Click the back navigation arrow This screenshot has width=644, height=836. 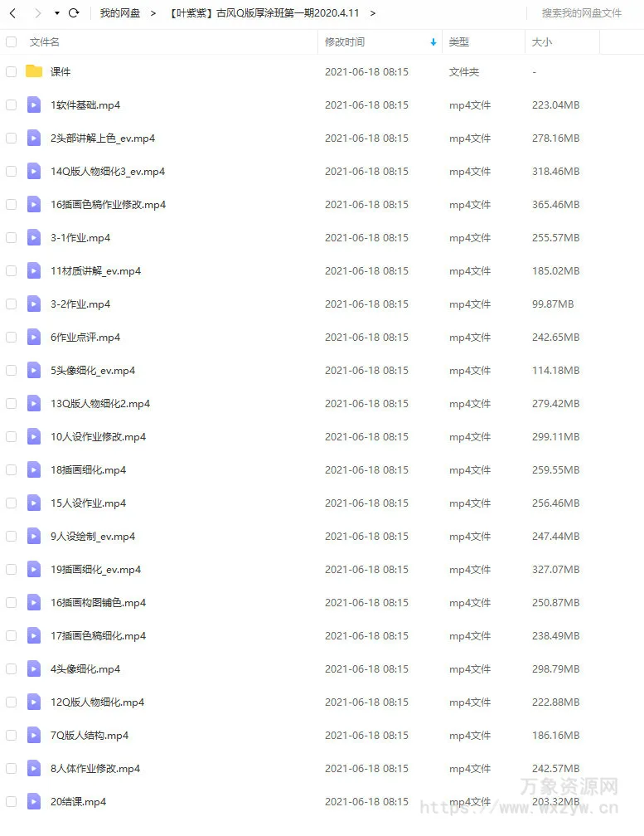point(13,12)
